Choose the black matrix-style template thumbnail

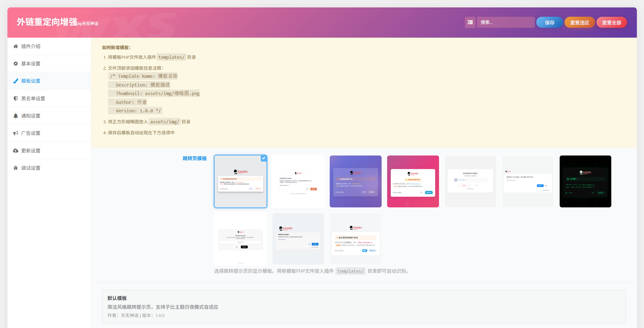click(x=585, y=181)
